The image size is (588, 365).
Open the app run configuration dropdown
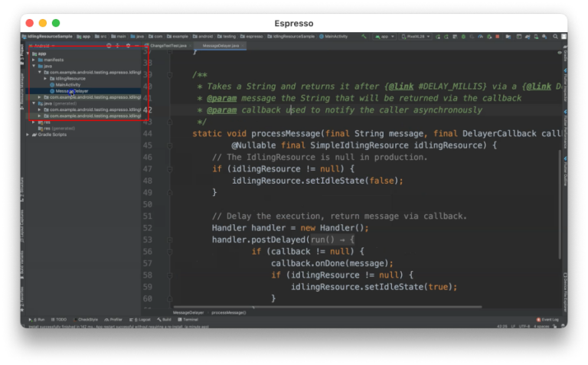coord(384,37)
